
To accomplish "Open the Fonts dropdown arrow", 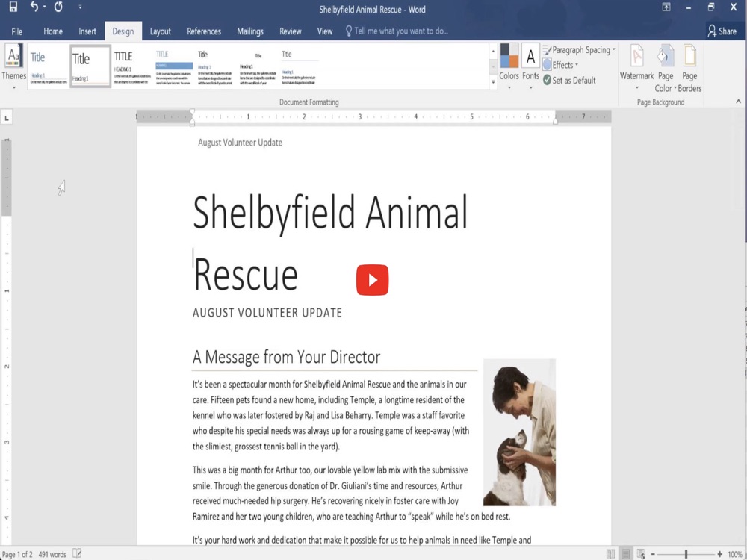I will (x=530, y=87).
